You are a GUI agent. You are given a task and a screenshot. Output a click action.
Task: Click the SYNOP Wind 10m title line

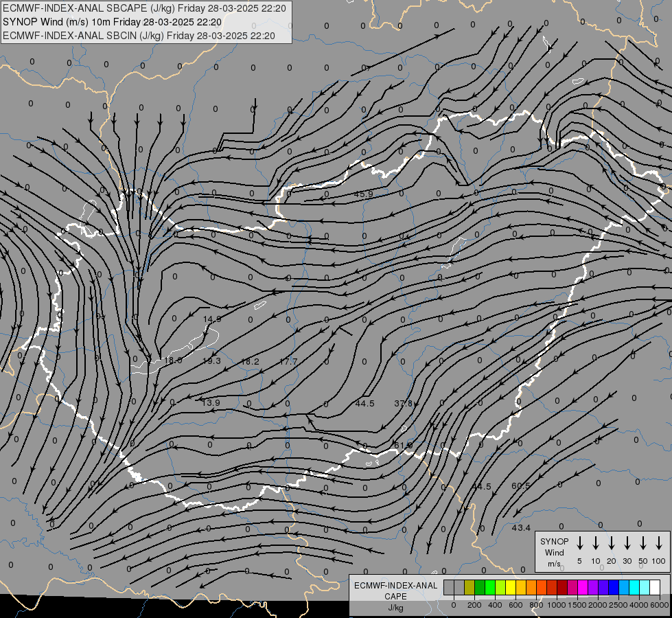coord(112,22)
